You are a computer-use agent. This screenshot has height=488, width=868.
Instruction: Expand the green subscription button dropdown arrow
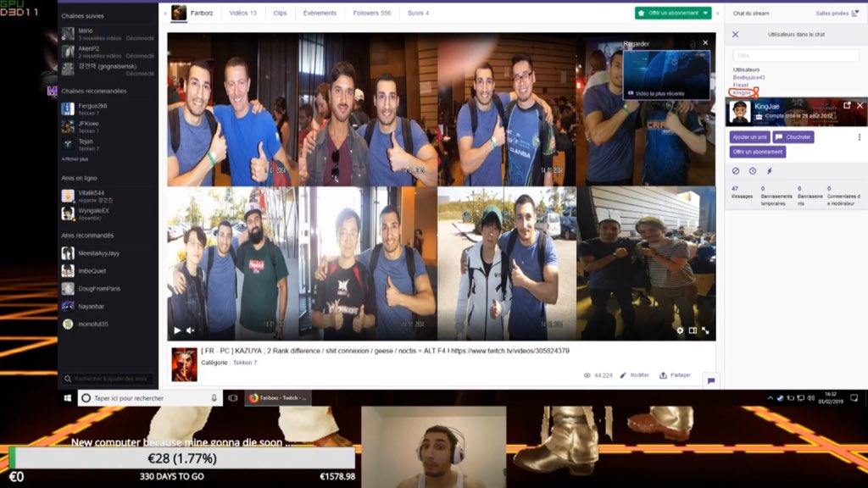(x=706, y=13)
